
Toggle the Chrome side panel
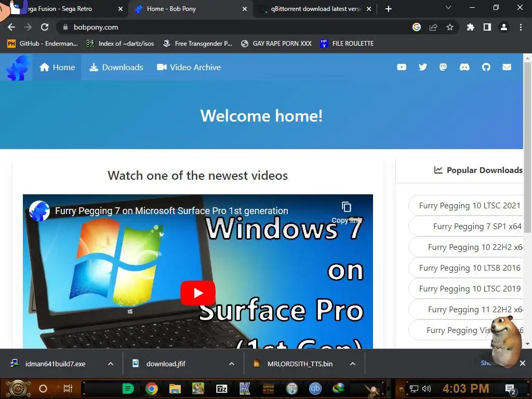coord(487,27)
